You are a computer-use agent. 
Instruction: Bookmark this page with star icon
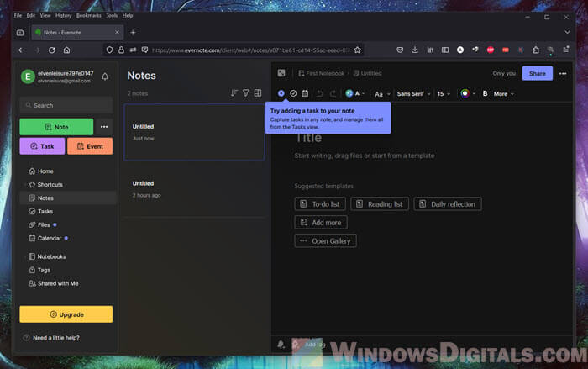click(x=357, y=50)
